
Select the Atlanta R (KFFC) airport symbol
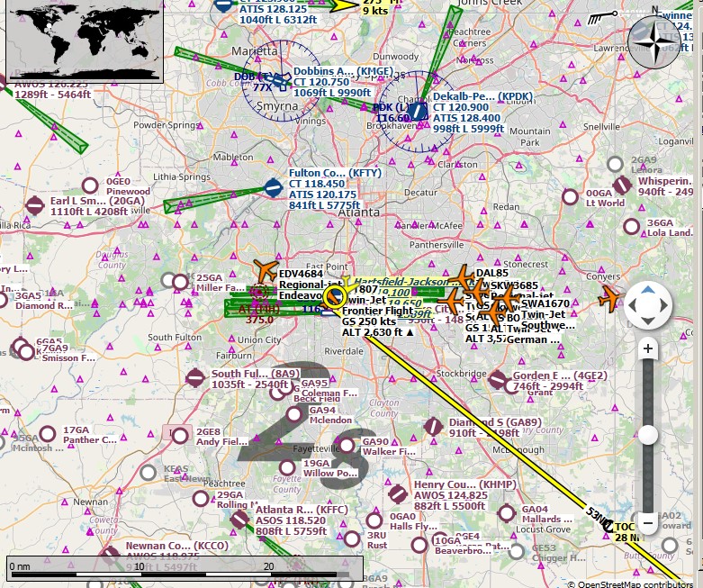(239, 520)
